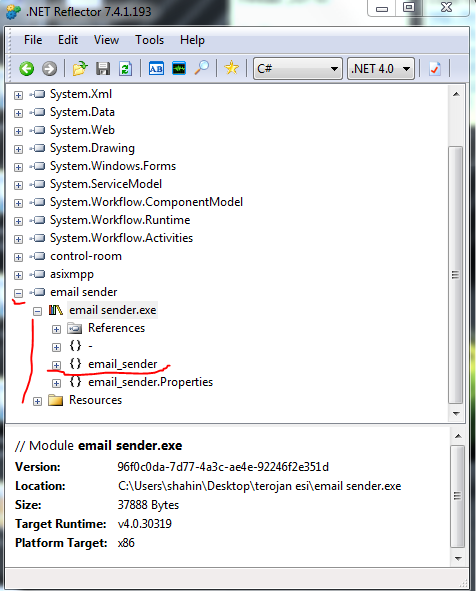Screen dimensions: 476x591
Task: Click the tree pane vertical scrollbar thumb
Action: 456,275
